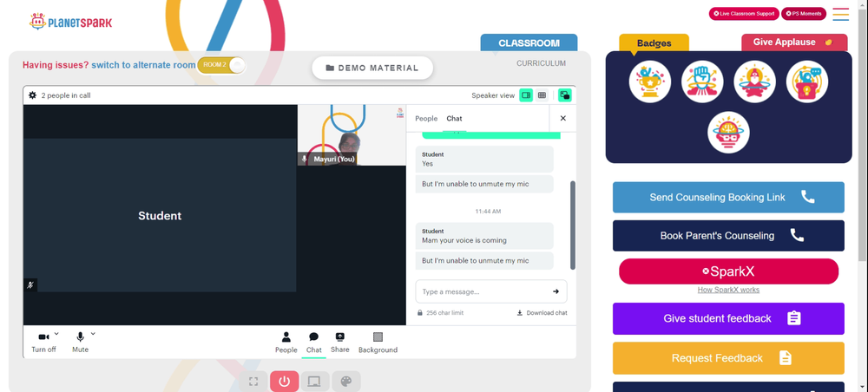Open DEMO MATERIAL folder button
Viewport: 868px width, 392px height.
(372, 68)
